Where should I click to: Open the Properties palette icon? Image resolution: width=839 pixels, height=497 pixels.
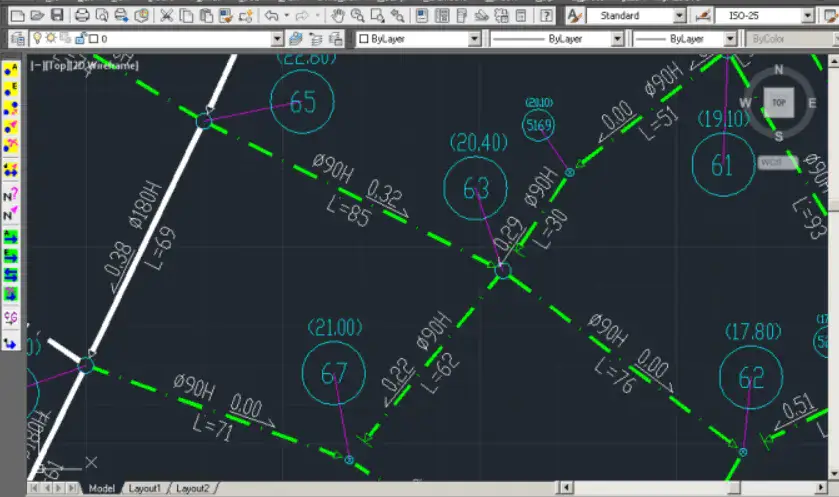click(x=422, y=16)
